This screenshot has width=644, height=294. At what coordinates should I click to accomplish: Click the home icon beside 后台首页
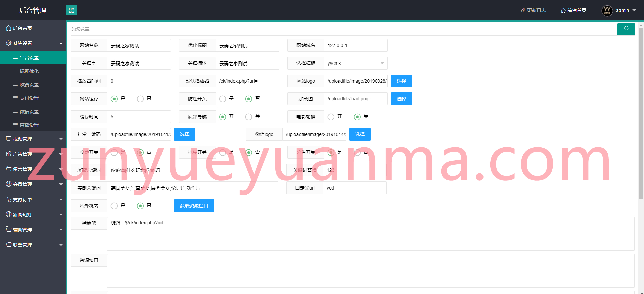(9, 28)
